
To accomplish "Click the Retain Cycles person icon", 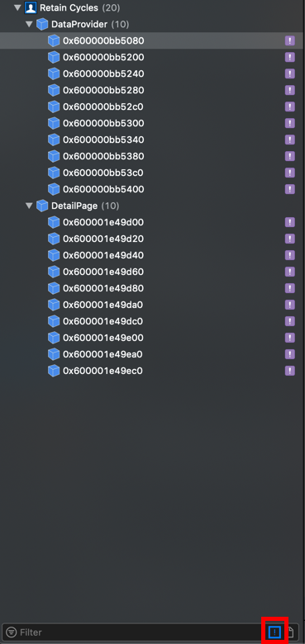I will 31,7.
